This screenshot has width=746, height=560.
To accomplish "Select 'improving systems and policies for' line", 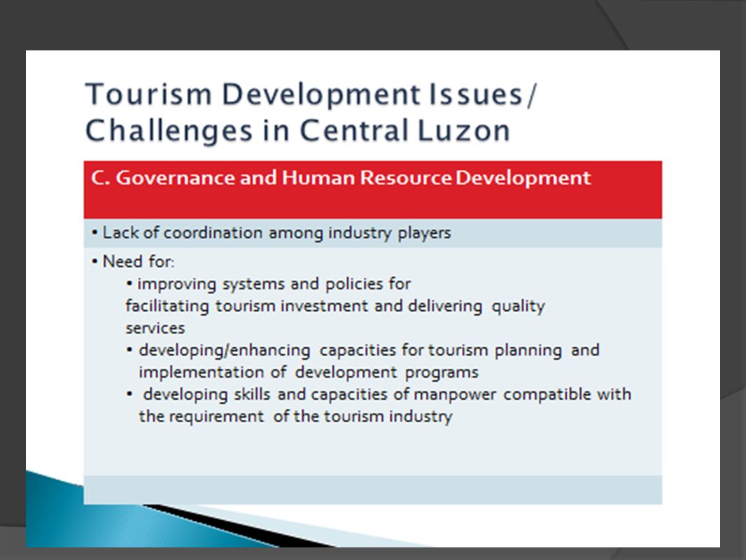I will tap(274, 284).
